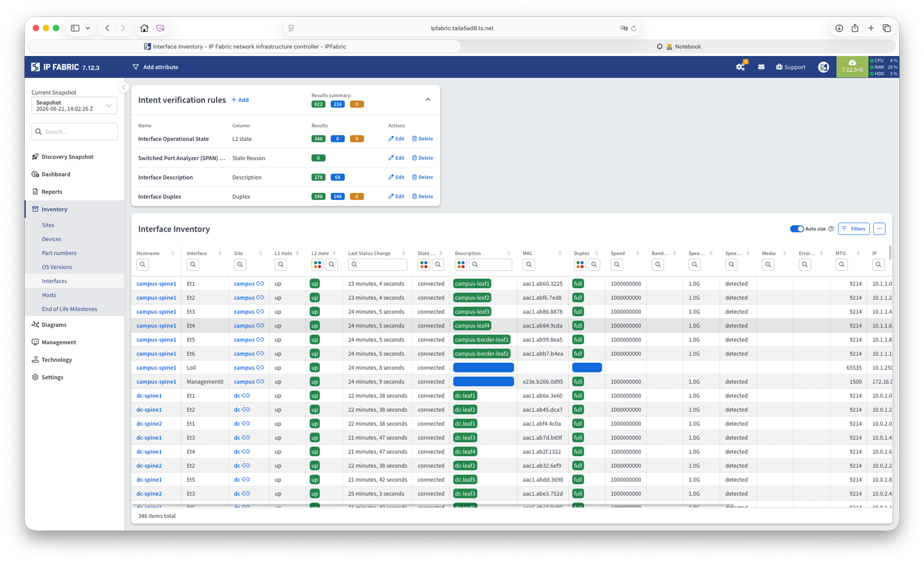Image resolution: width=924 pixels, height=563 pixels.
Task: Toggle the Safari sidebar button
Action: pyautogui.click(x=75, y=28)
